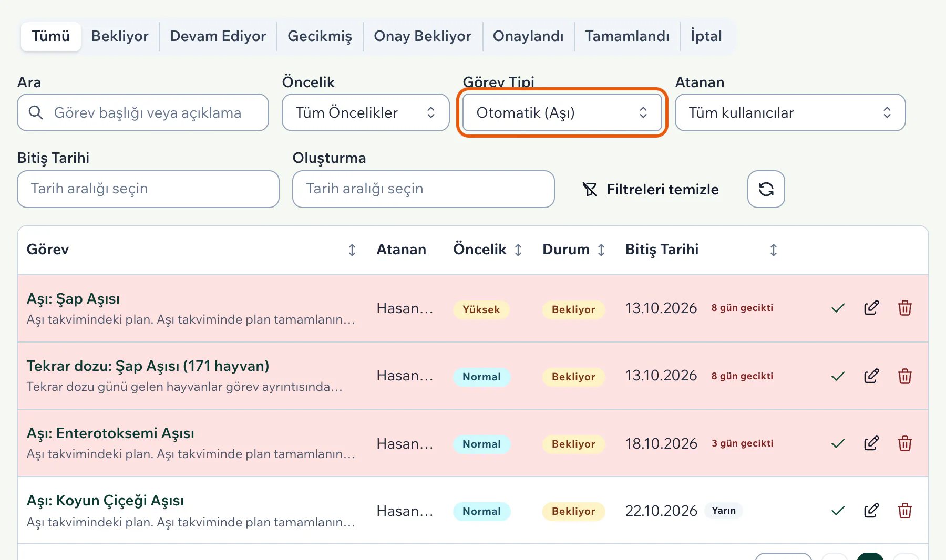Click Filtreleri temizle button

pos(651,189)
